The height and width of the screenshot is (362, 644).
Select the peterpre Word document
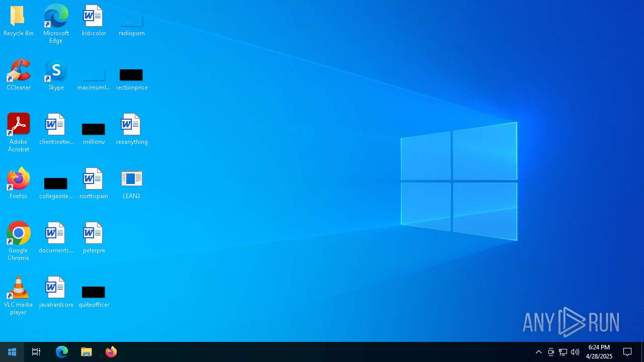tap(94, 238)
